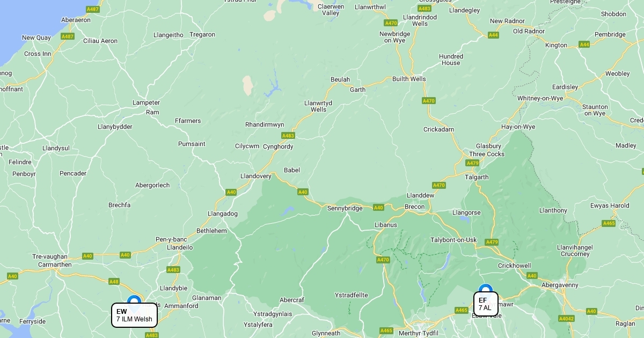Click the A479 shield near Three Cocks
The width and height of the screenshot is (644, 338).
(x=472, y=163)
